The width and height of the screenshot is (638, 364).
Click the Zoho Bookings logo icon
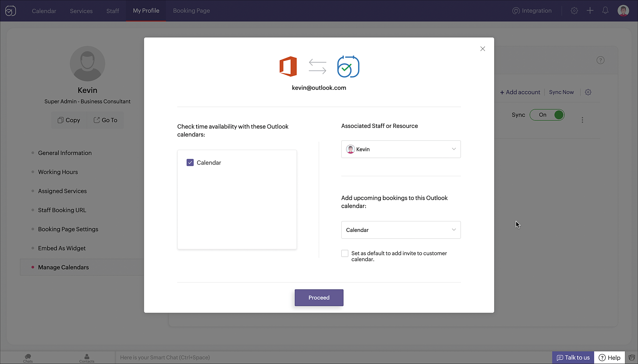point(11,11)
